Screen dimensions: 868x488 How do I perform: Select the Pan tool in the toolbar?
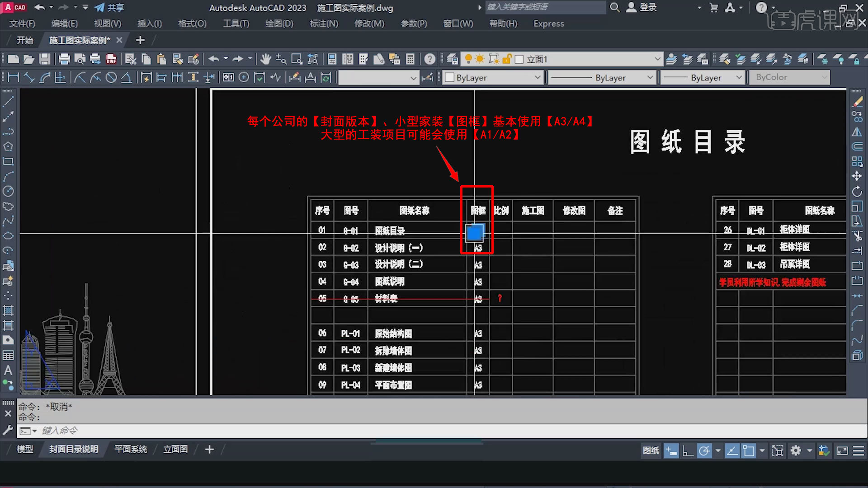265,59
